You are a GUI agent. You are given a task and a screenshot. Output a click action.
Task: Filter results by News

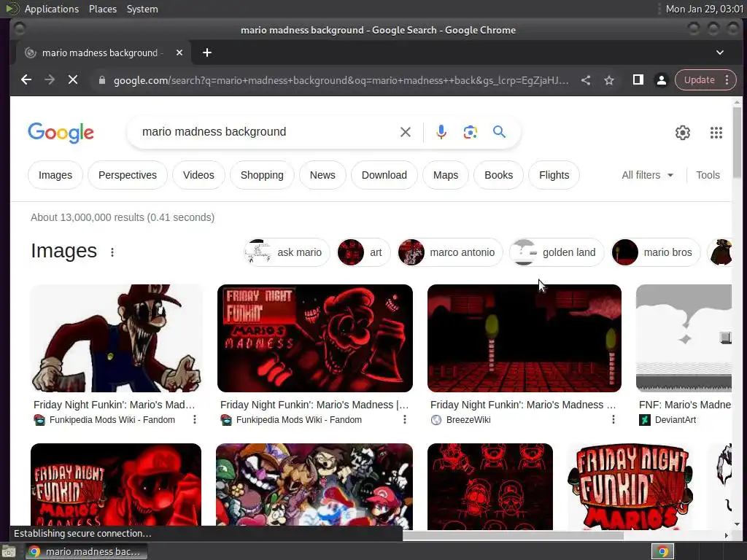(x=322, y=175)
